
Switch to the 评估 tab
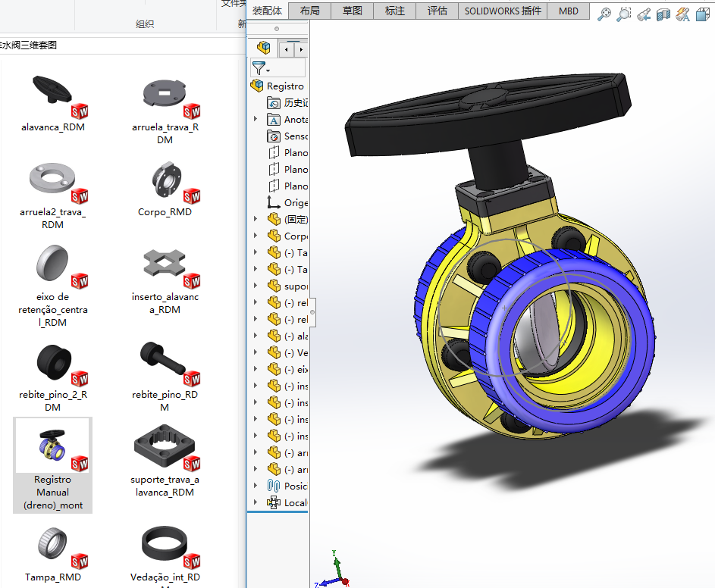click(x=437, y=11)
